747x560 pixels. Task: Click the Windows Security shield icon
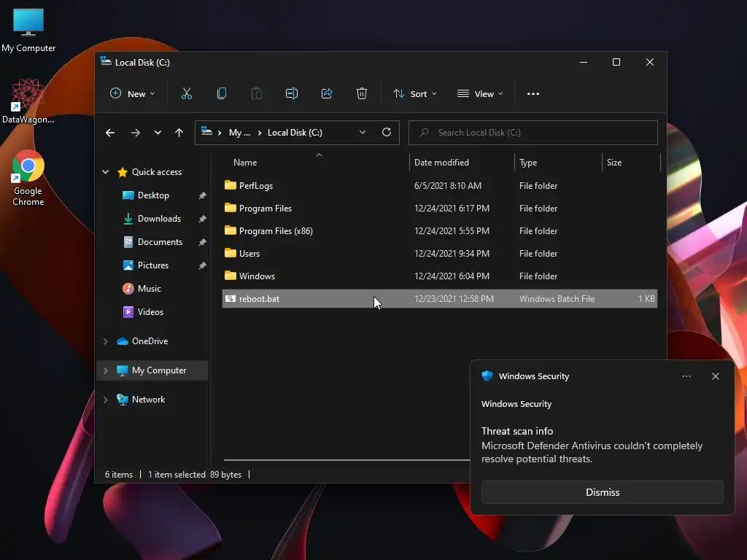coord(487,376)
